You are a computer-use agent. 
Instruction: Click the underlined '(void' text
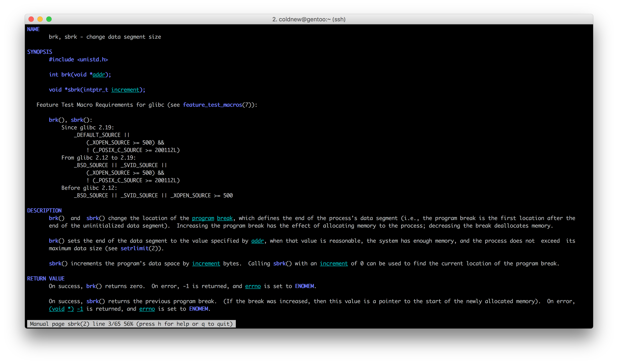pyautogui.click(x=57, y=309)
